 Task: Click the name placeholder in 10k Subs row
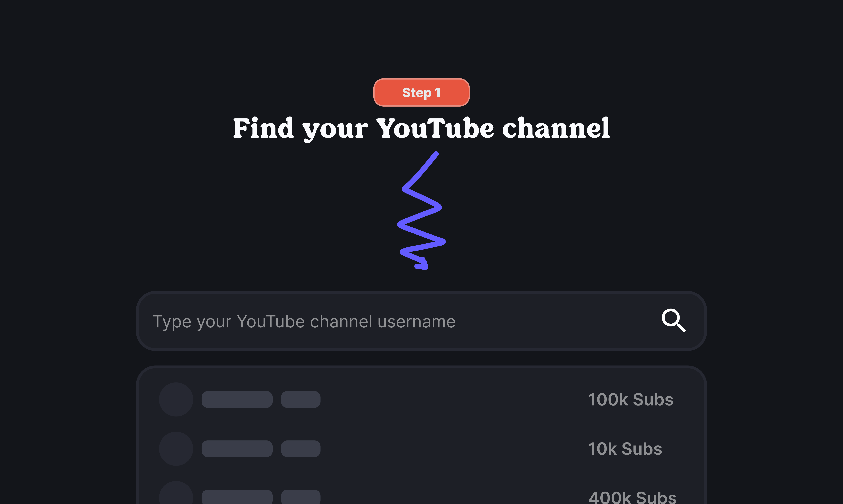pyautogui.click(x=237, y=449)
